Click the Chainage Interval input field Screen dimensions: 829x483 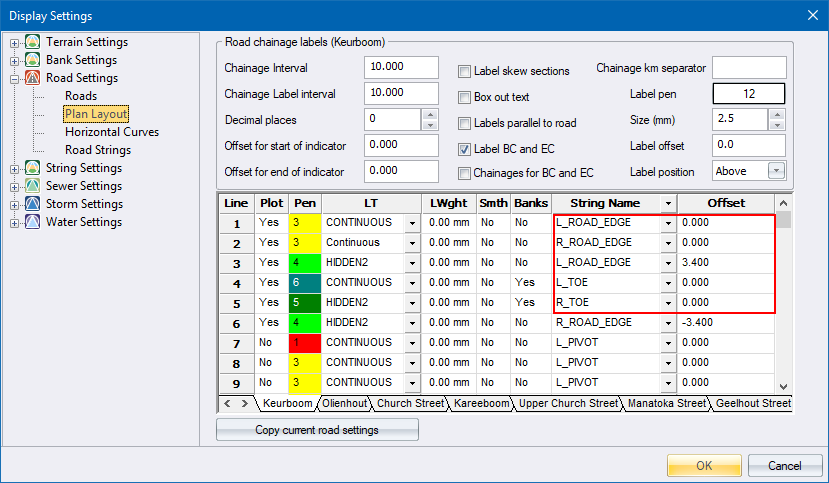pos(401,68)
